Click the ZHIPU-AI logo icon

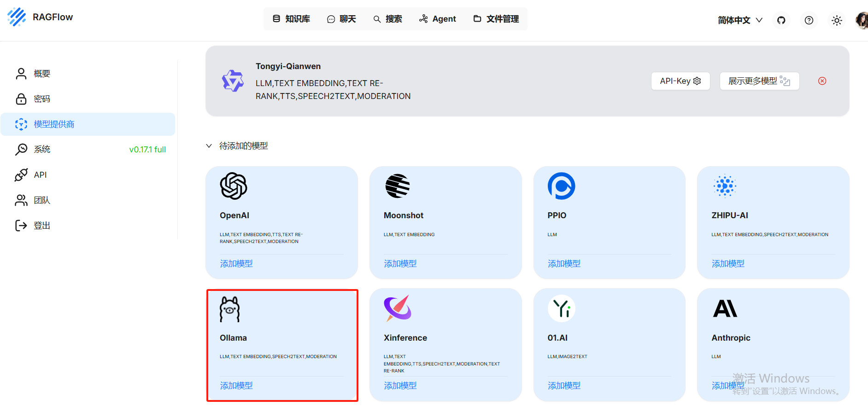(725, 186)
